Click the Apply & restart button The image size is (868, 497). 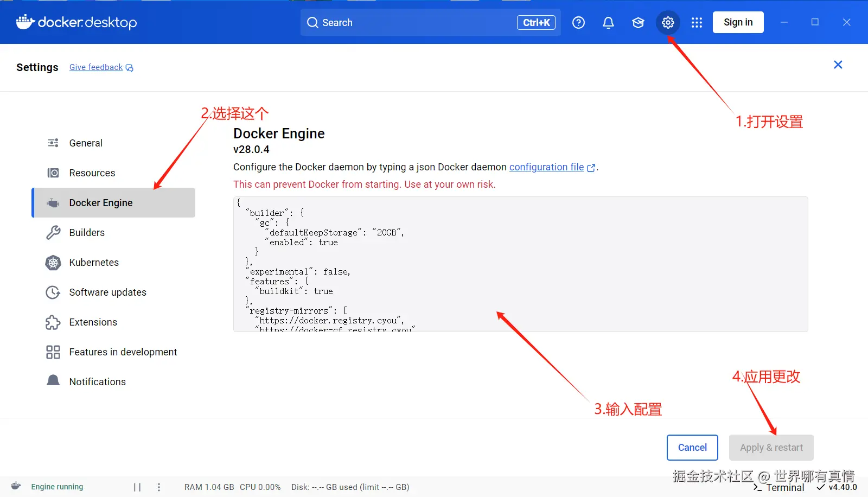tap(771, 448)
